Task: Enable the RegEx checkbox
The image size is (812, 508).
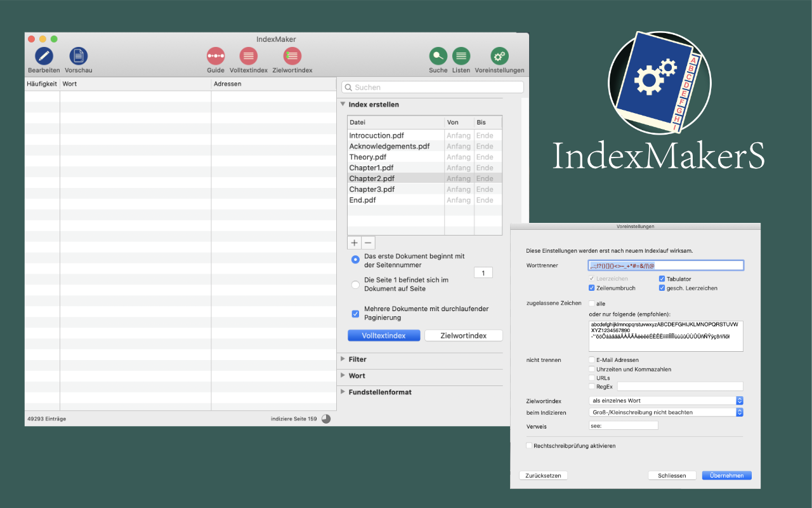Action: (592, 386)
